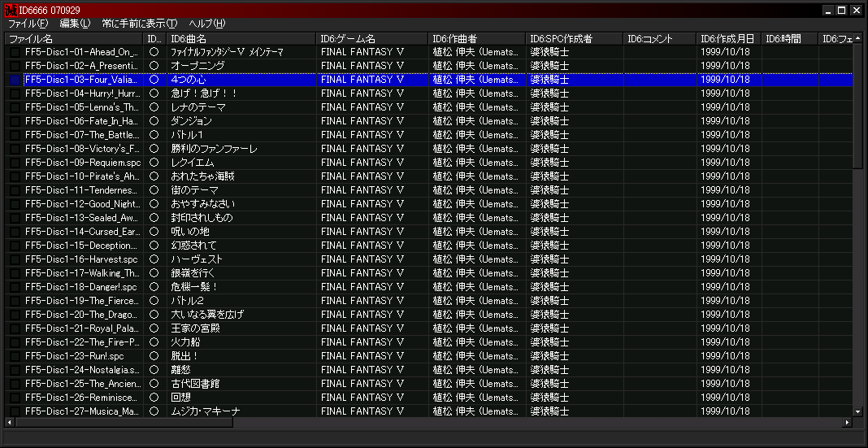Select file name FF5-Disc1-24-Nostalgia
Screen dimensions: 868x448
(x=83, y=370)
